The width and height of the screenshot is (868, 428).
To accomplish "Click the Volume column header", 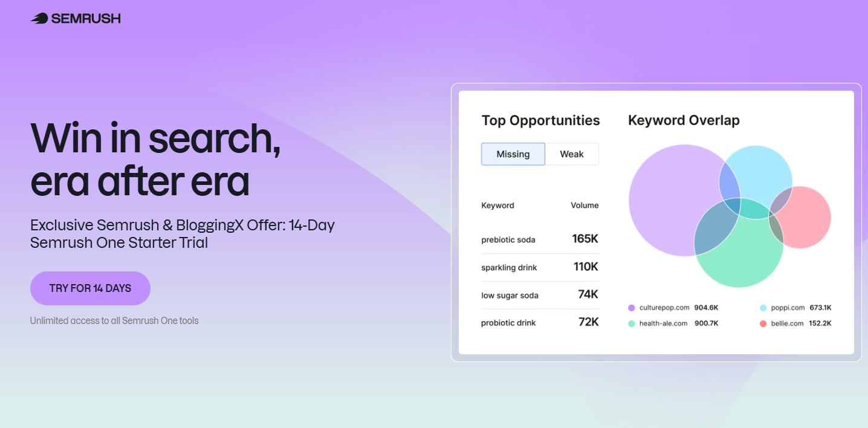I will click(x=585, y=206).
